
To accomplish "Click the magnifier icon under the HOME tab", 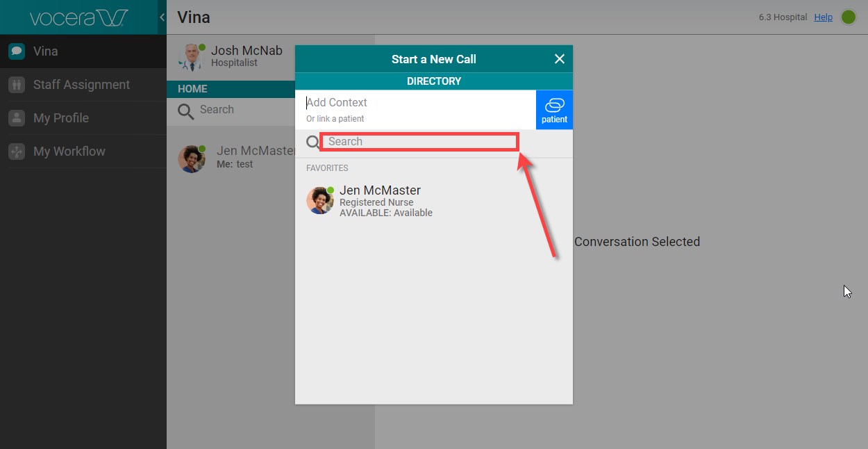I will 185,111.
